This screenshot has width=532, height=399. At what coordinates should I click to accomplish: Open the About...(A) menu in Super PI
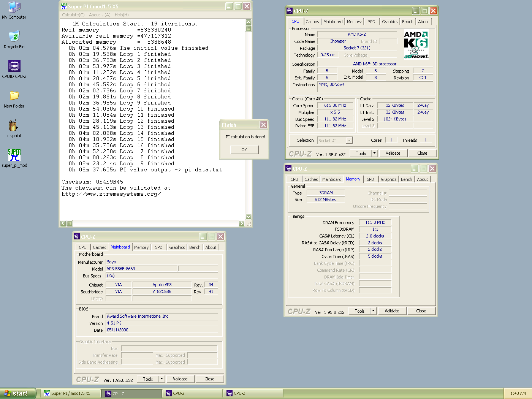click(x=100, y=15)
